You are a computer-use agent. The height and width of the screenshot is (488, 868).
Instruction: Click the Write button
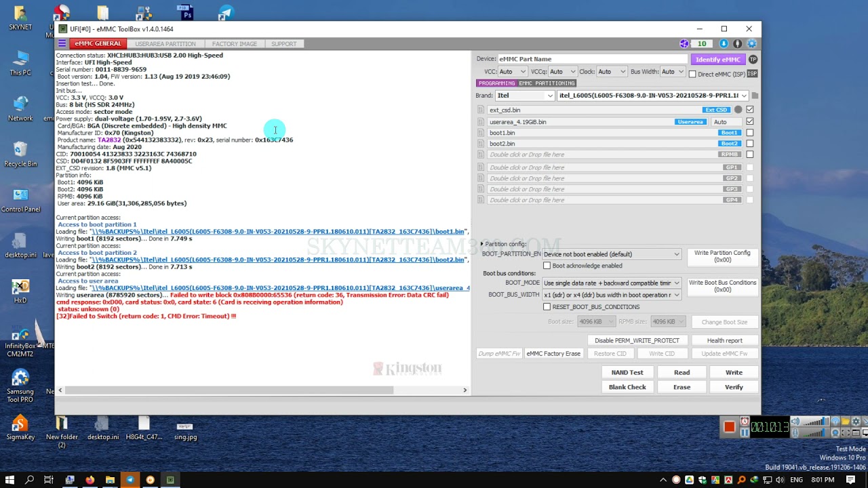(x=734, y=372)
